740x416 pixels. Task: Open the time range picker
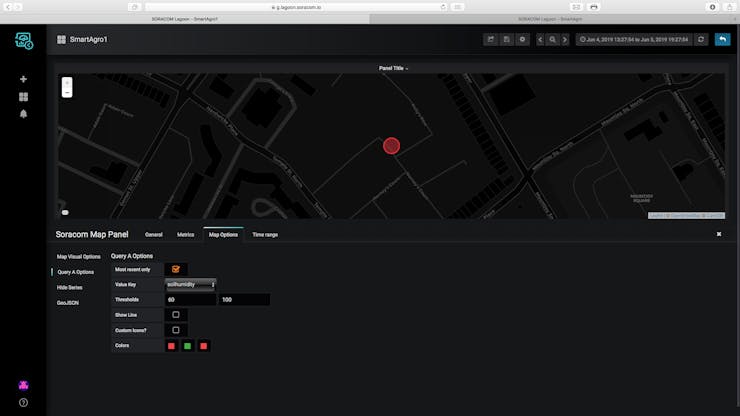click(634, 40)
